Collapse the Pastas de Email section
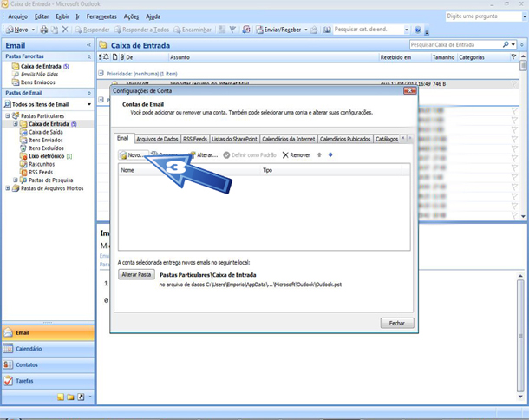The width and height of the screenshot is (529, 420). pos(89,93)
